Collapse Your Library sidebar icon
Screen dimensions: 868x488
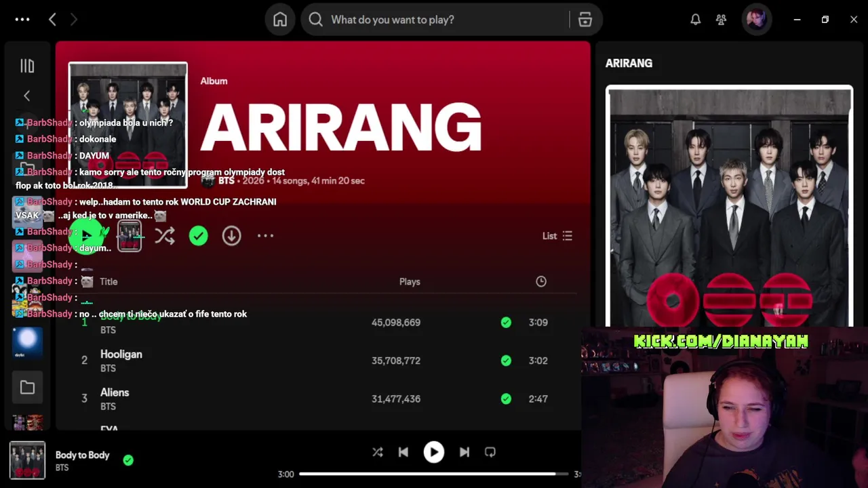(27, 66)
